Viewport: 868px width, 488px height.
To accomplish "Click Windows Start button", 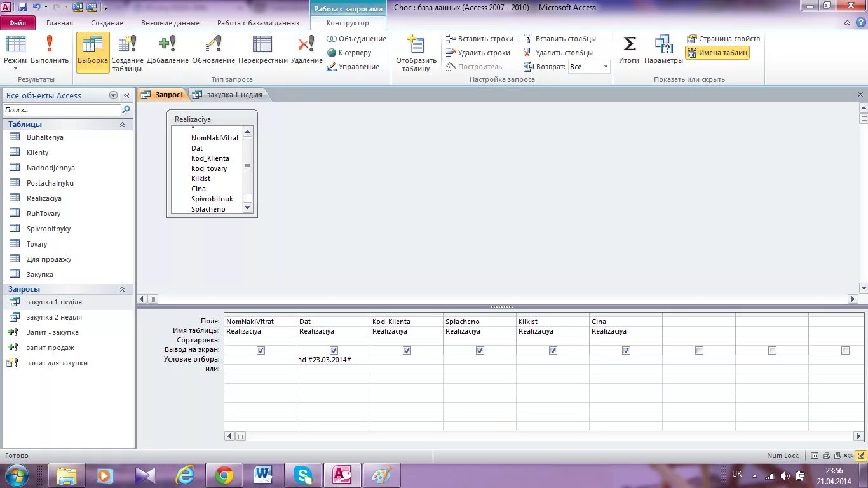I will coord(16,475).
